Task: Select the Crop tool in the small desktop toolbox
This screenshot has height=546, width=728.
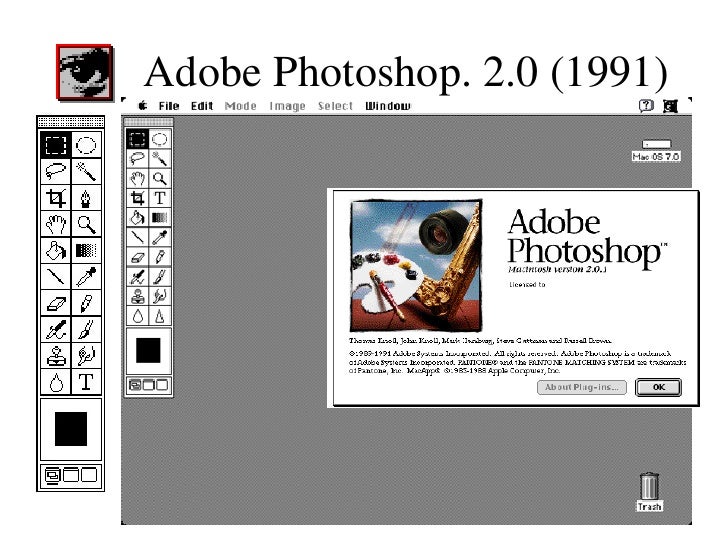Action: pos(137,198)
